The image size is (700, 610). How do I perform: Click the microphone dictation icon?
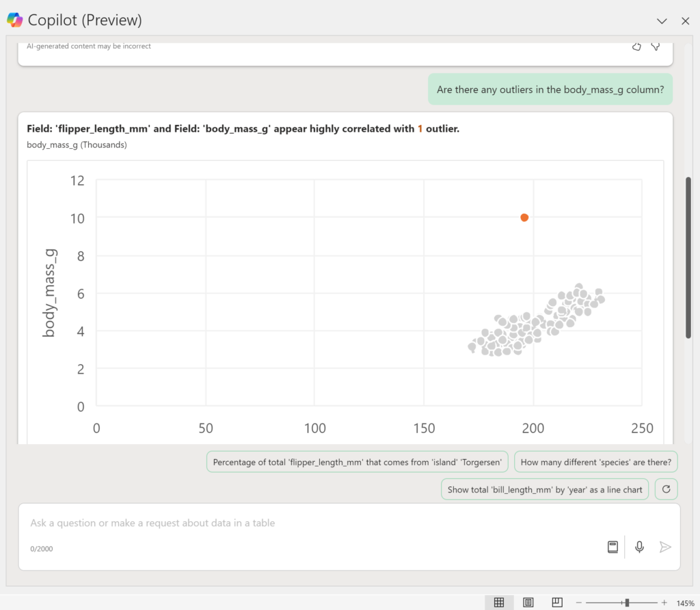click(x=639, y=546)
